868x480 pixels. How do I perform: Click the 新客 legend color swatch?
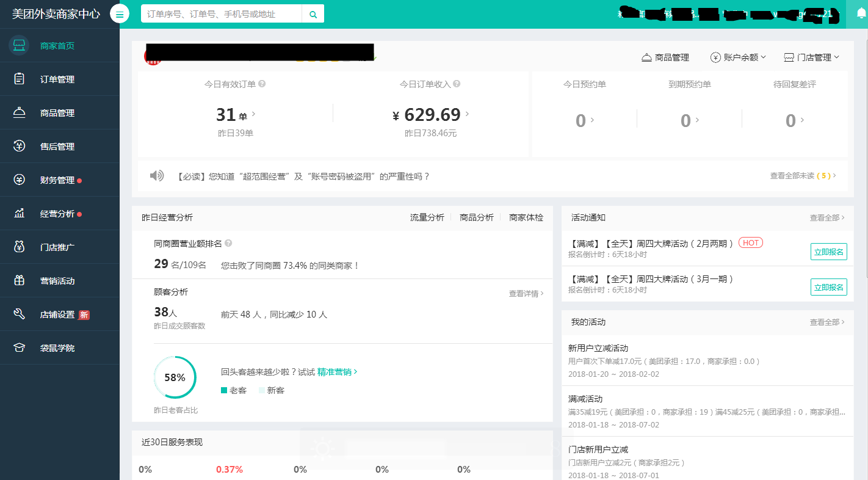coord(261,390)
